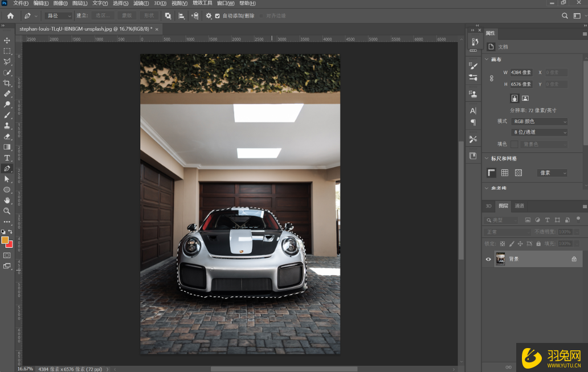The width and height of the screenshot is (588, 372).
Task: Toggle rulers in 标尺和网格 section
Action: pos(491,173)
